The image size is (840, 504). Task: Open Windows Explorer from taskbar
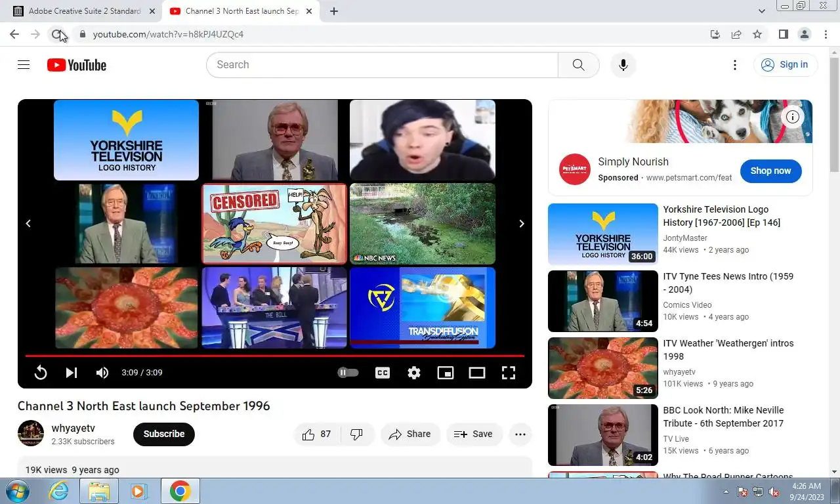coord(99,491)
